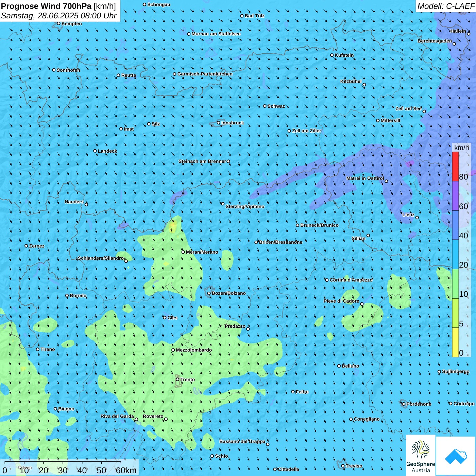Screen dimensions: 476x476
Task: Click the 'Sillian' label
Action: click(358, 238)
